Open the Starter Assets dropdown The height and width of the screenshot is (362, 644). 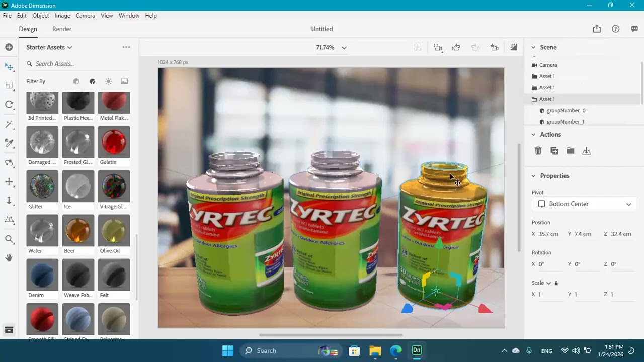49,47
